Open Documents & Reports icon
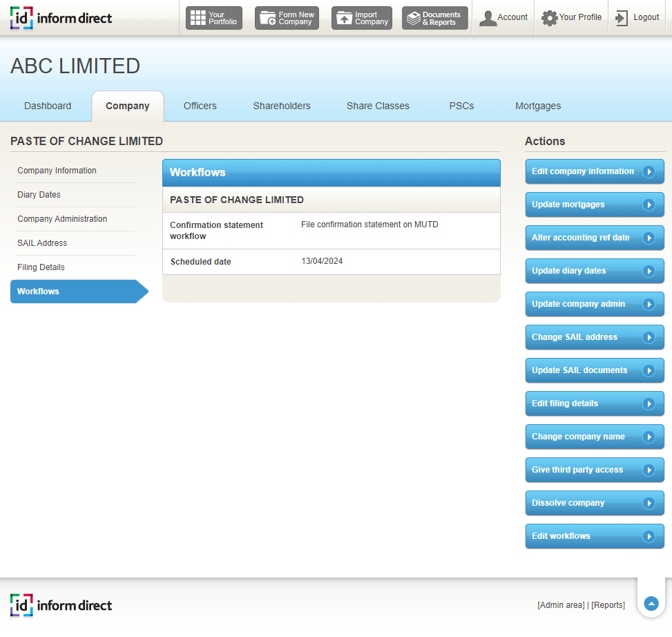Image resolution: width=672 pixels, height=637 pixels. tap(413, 18)
